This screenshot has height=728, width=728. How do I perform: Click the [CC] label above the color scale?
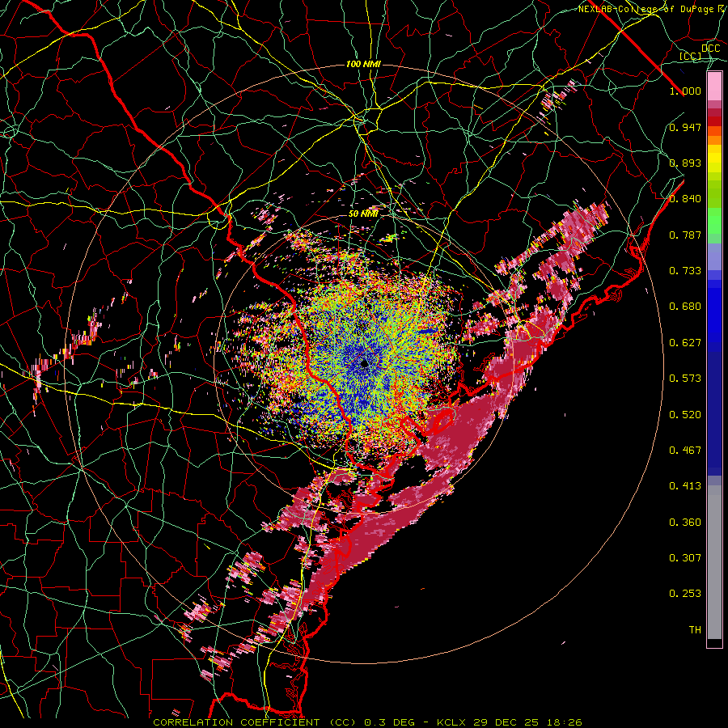(x=691, y=56)
